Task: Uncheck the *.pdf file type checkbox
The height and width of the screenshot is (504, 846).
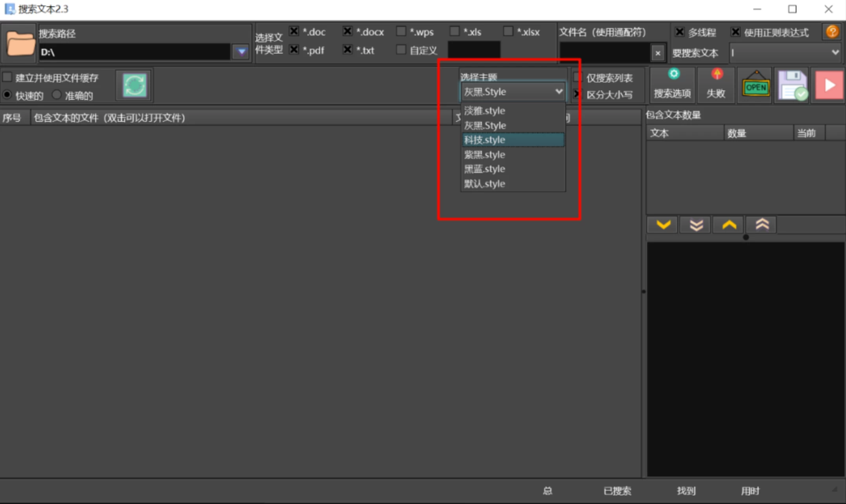Action: [x=294, y=50]
